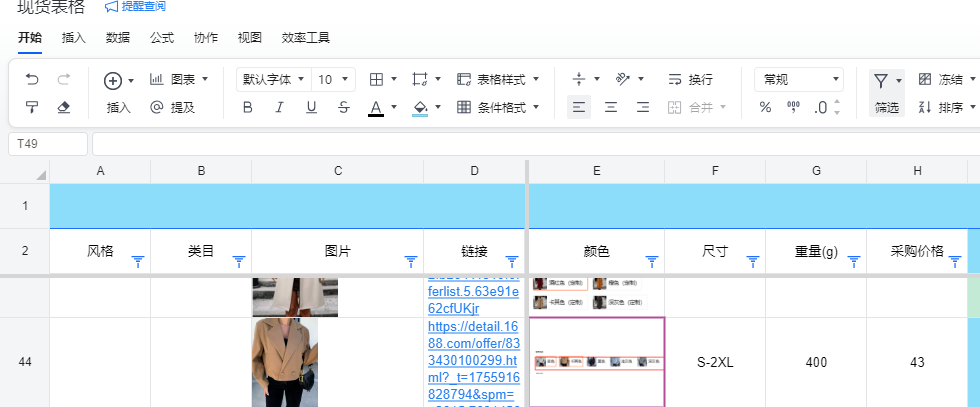Open font size 10 dropdown
980x407 pixels.
[334, 79]
